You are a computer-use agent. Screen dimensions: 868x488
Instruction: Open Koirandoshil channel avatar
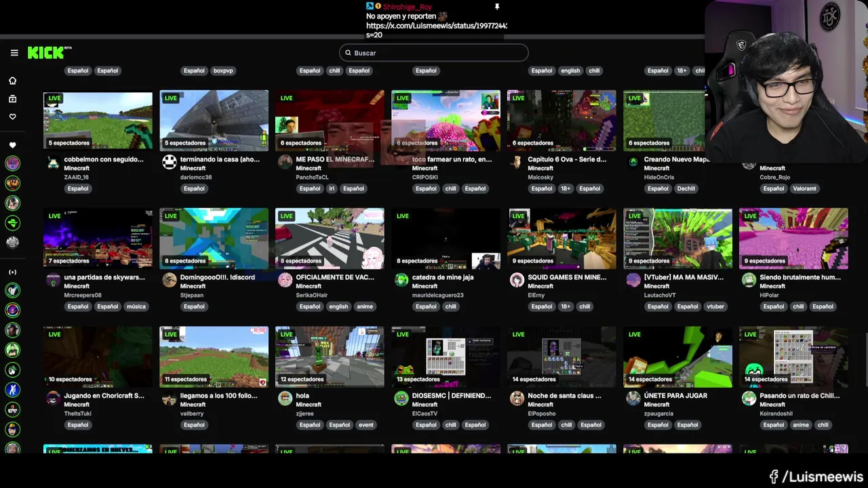pos(749,399)
